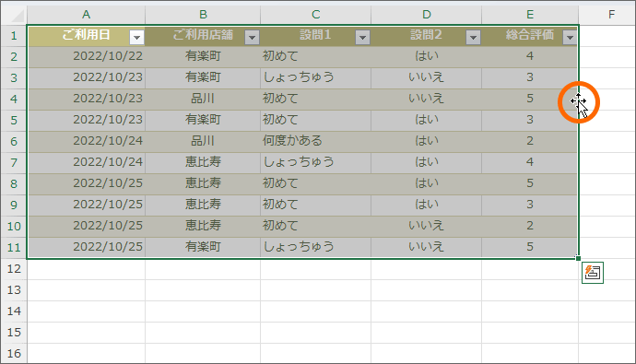Select row 1 header

pos(14,36)
